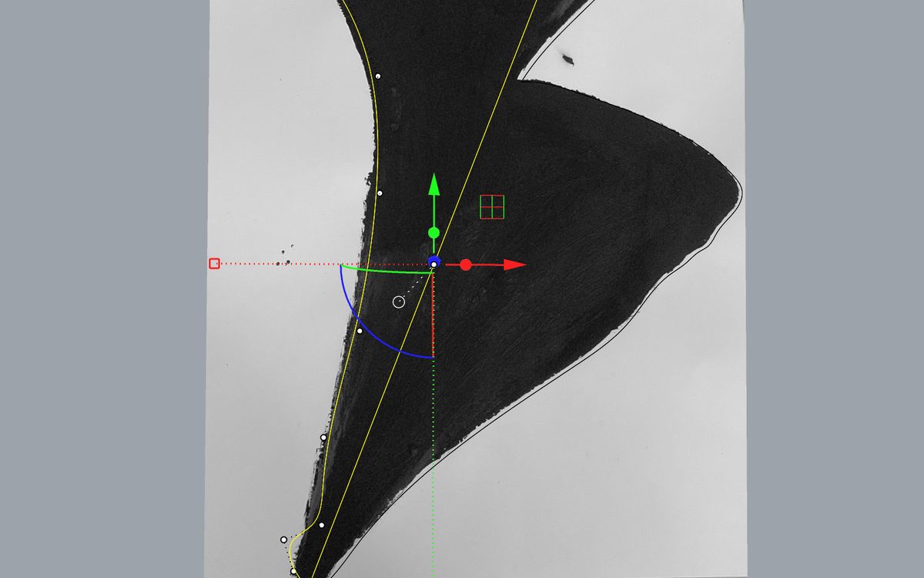Click the blue gumball origin ball
Image resolution: width=924 pixels, height=578 pixels.
[x=434, y=262]
